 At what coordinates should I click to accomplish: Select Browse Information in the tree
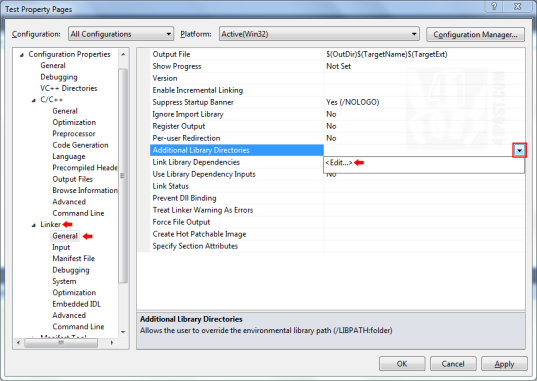click(x=85, y=190)
